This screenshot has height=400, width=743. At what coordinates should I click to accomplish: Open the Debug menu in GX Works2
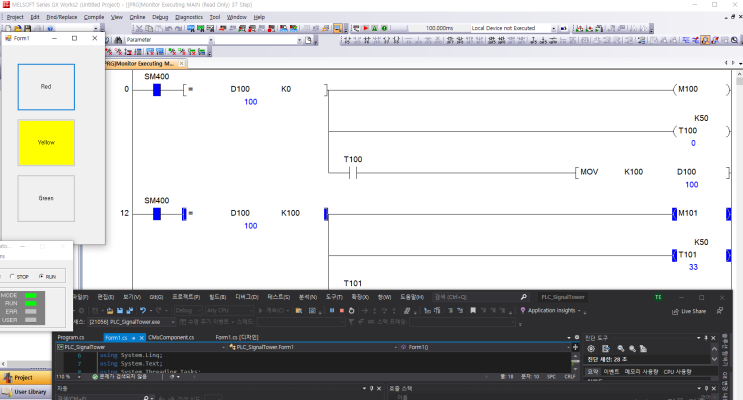pos(160,17)
